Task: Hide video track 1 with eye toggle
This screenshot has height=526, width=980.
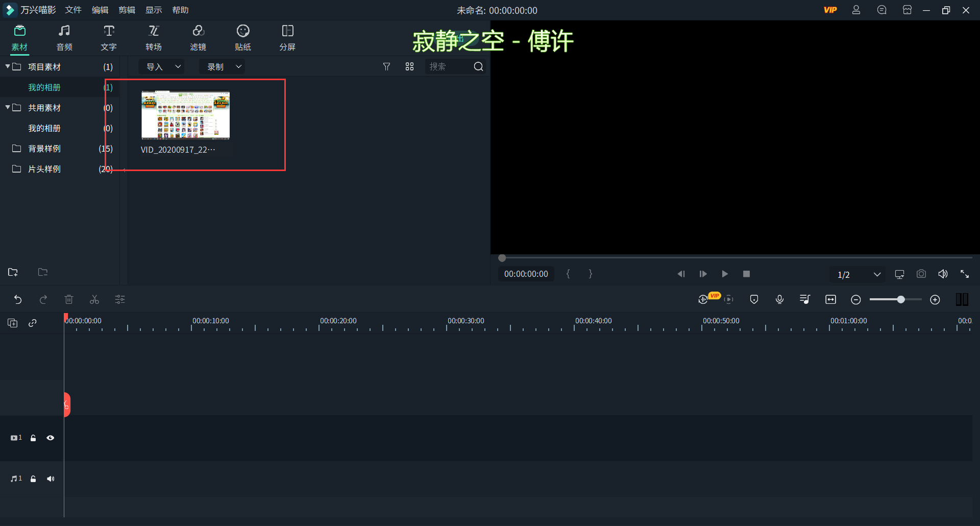Action: (x=51, y=438)
